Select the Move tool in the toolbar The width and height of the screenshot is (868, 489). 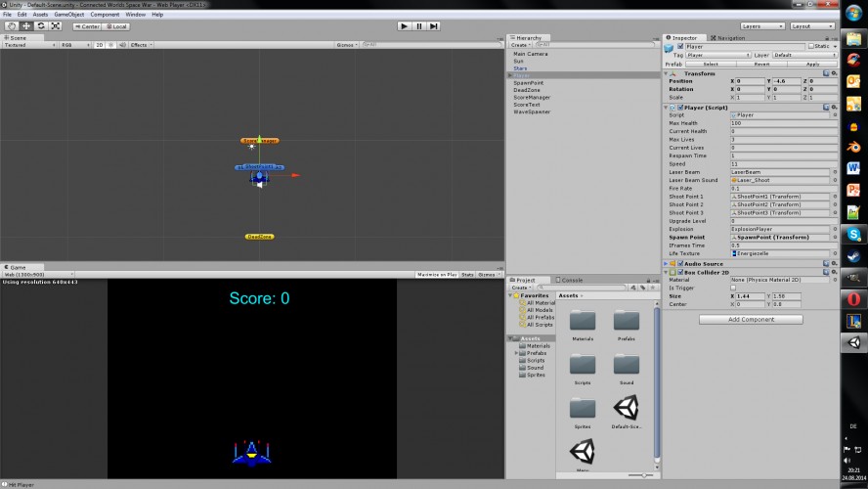[26, 26]
